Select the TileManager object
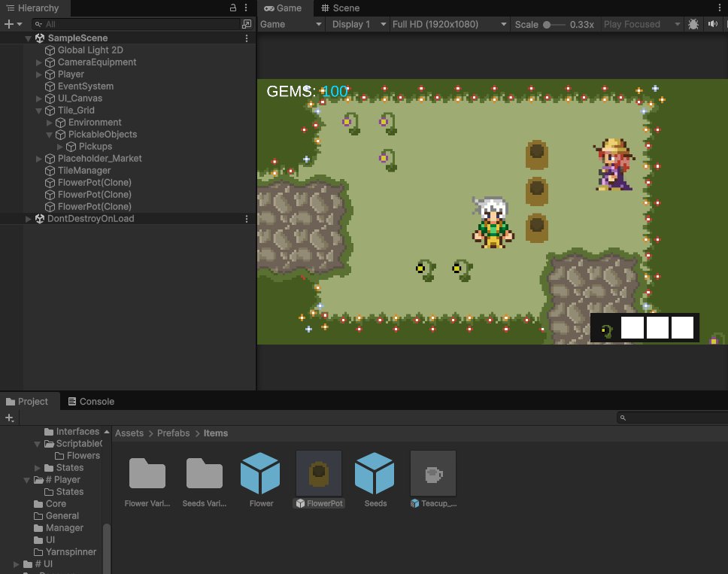The height and width of the screenshot is (574, 728). [84, 171]
